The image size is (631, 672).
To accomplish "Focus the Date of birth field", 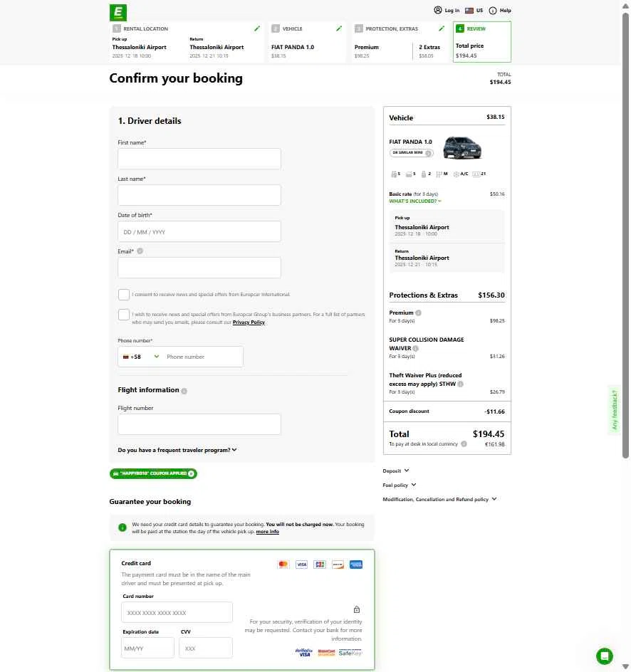I will tap(199, 231).
